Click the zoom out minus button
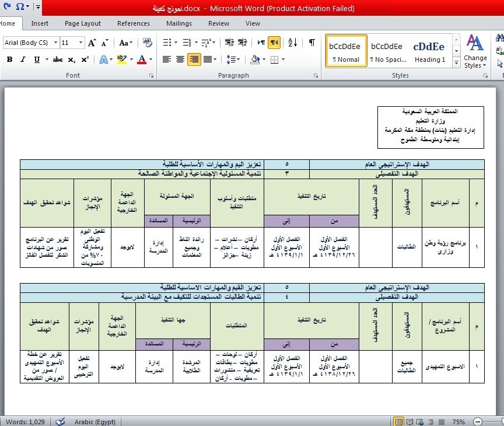Viewport: 504px width, 426px height. 478,422
